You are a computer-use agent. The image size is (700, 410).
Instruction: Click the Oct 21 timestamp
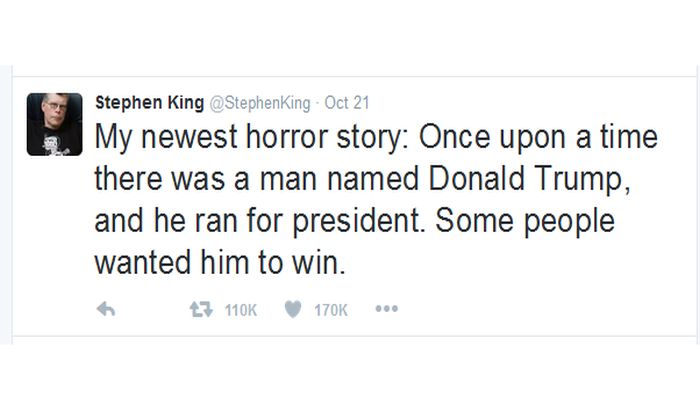point(348,101)
